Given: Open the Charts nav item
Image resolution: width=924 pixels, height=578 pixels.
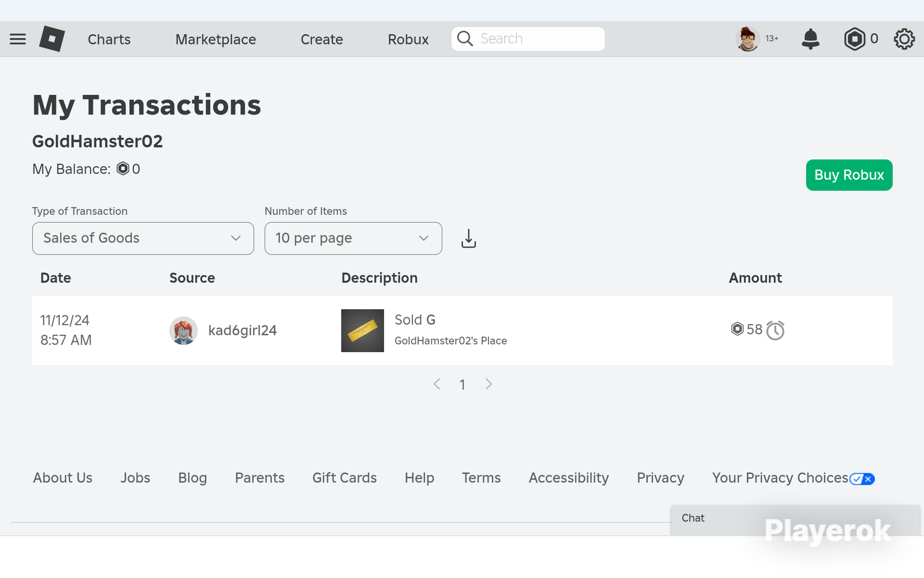Looking at the screenshot, I should 109,39.
